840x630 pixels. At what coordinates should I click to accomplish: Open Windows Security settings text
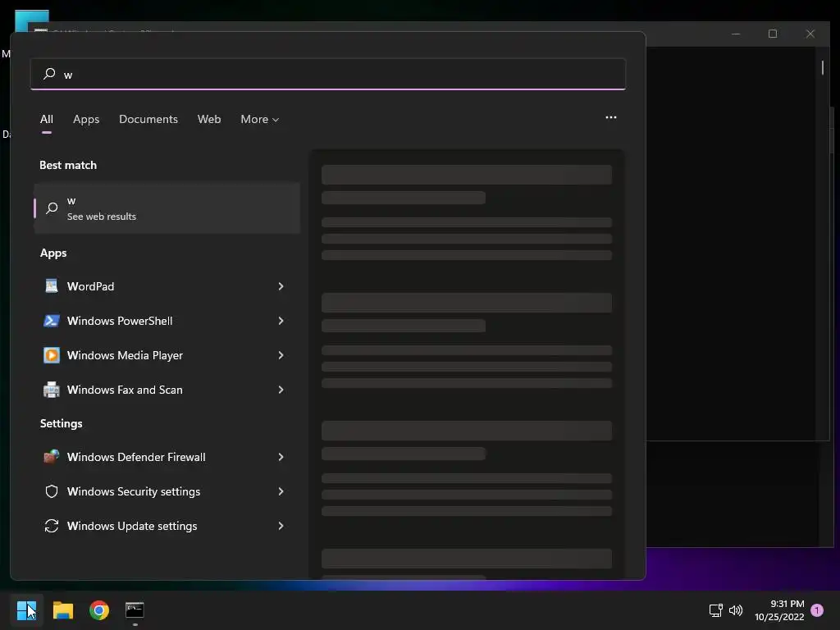tap(134, 491)
